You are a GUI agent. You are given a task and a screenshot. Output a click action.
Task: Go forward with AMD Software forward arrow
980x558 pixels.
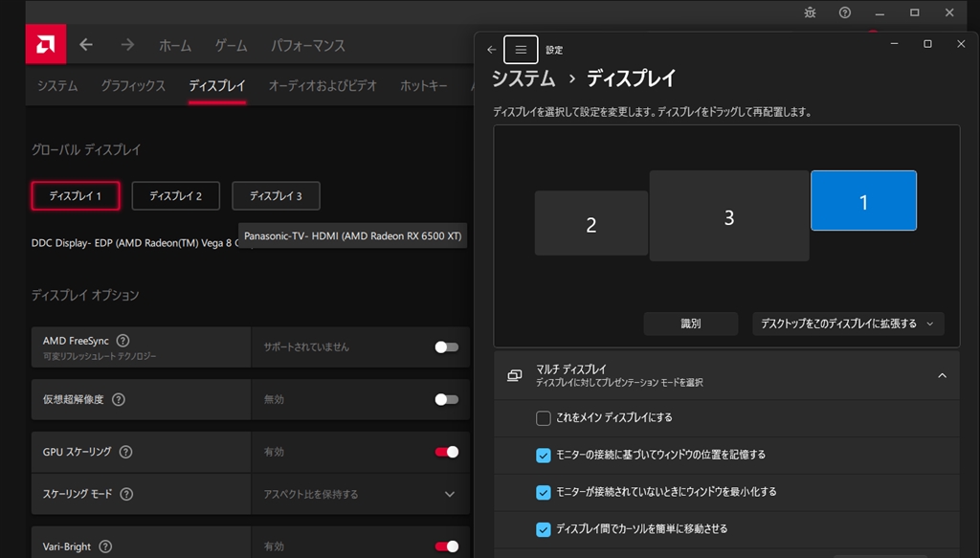pos(127,45)
